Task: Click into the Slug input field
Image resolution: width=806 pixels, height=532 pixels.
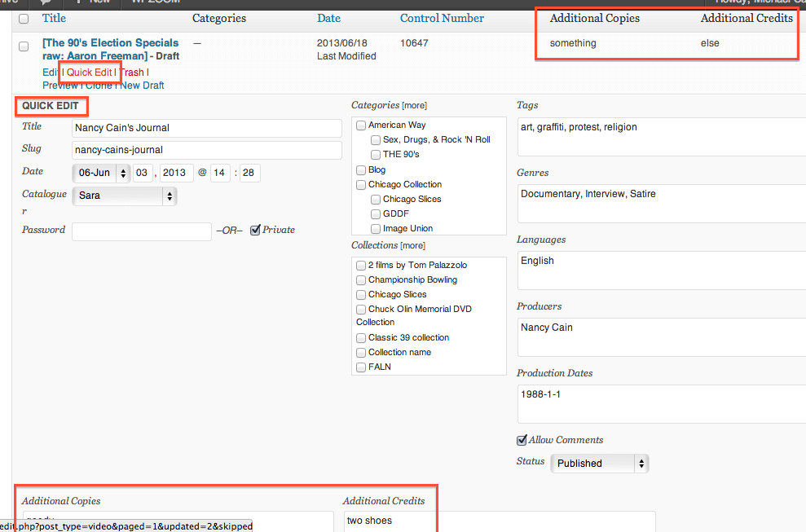Action: pyautogui.click(x=206, y=150)
